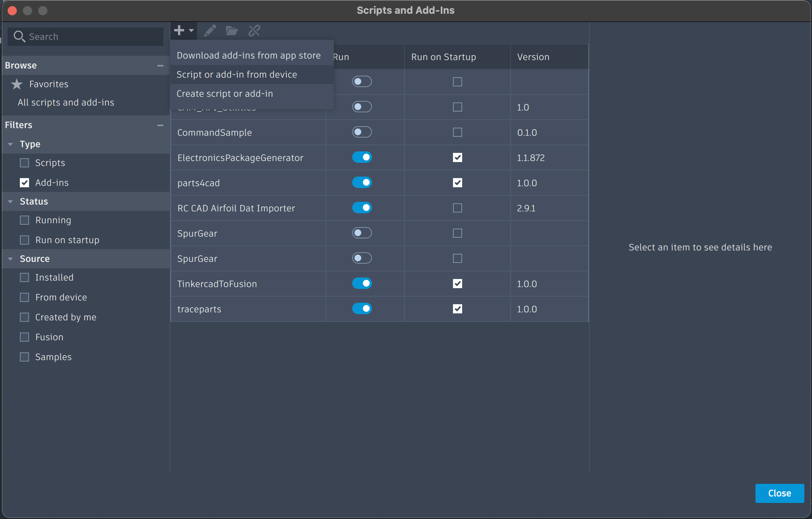Click the pencil edit icon

(x=210, y=31)
